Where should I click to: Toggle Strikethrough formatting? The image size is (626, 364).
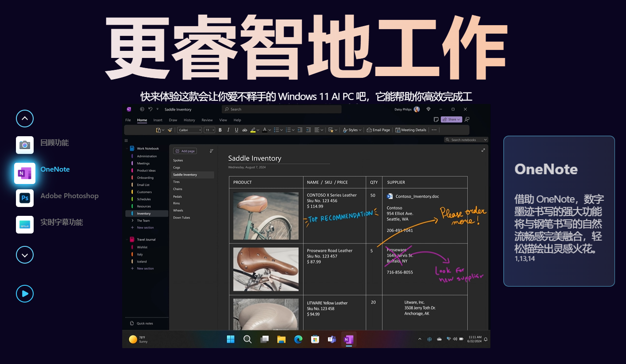tap(244, 130)
